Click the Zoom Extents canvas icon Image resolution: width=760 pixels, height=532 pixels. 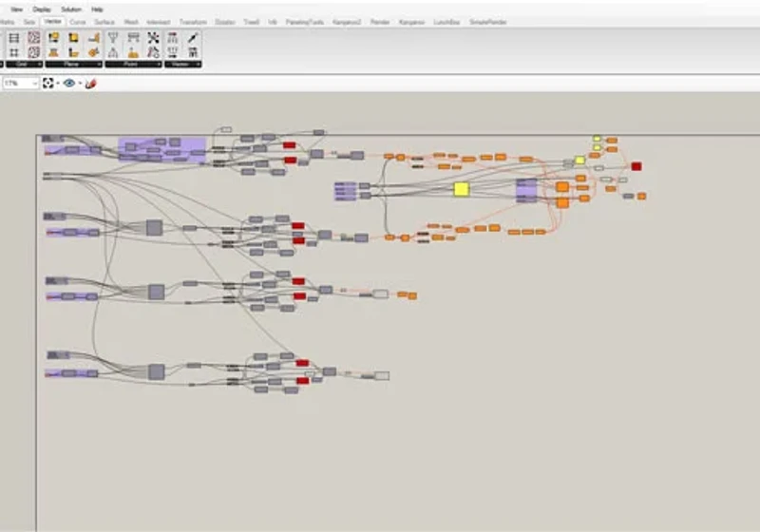click(48, 84)
